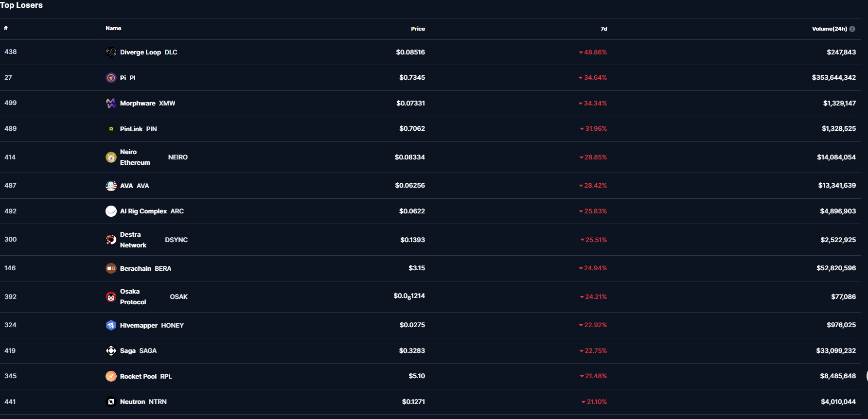The image size is (868, 419).
Task: Click the Pi coin logo icon
Action: tap(111, 78)
